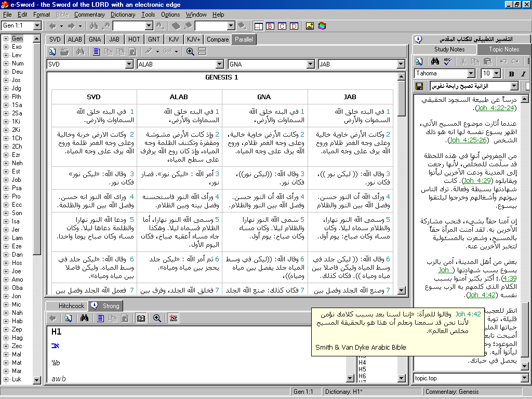Viewport: 532px width, 399px height.
Task: Switch to the KJV Bible tab
Action: coord(174,39)
